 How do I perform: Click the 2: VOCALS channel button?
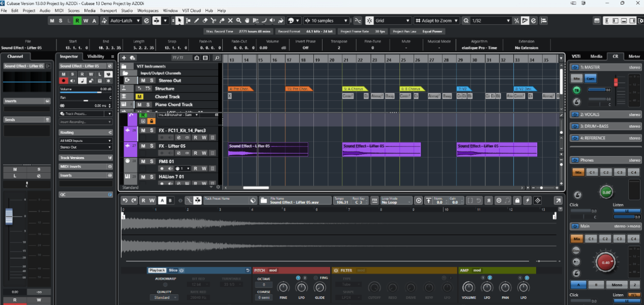pyautogui.click(x=606, y=114)
